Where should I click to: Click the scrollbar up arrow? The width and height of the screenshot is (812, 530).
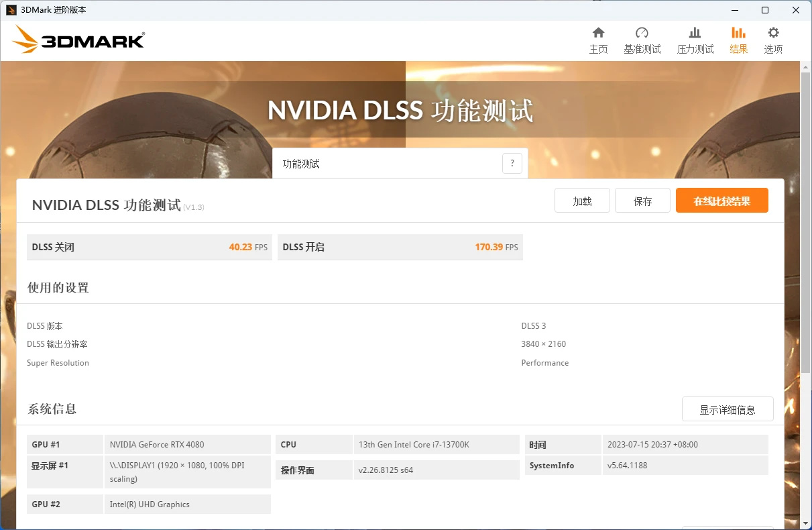pos(806,66)
